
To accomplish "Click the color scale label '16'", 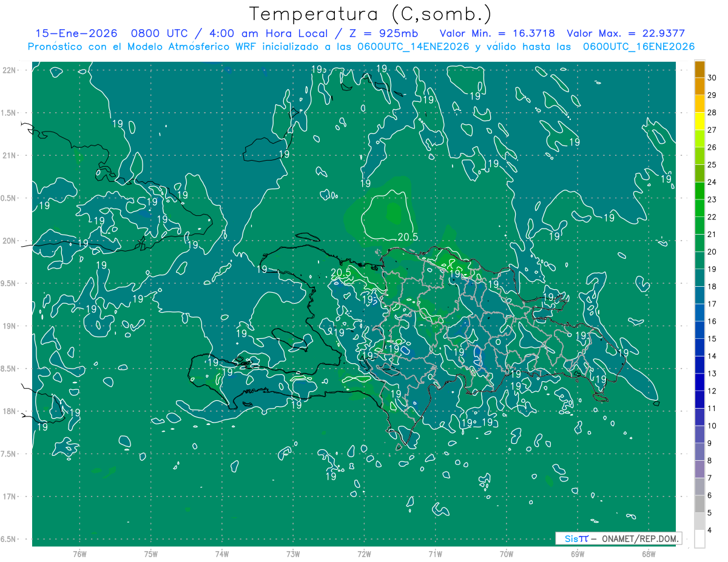I will click(713, 321).
